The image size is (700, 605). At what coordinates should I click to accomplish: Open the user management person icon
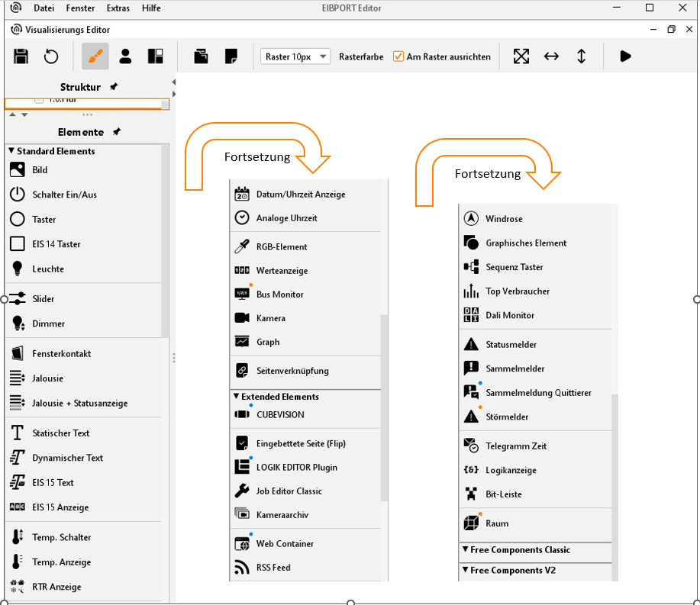(x=125, y=56)
